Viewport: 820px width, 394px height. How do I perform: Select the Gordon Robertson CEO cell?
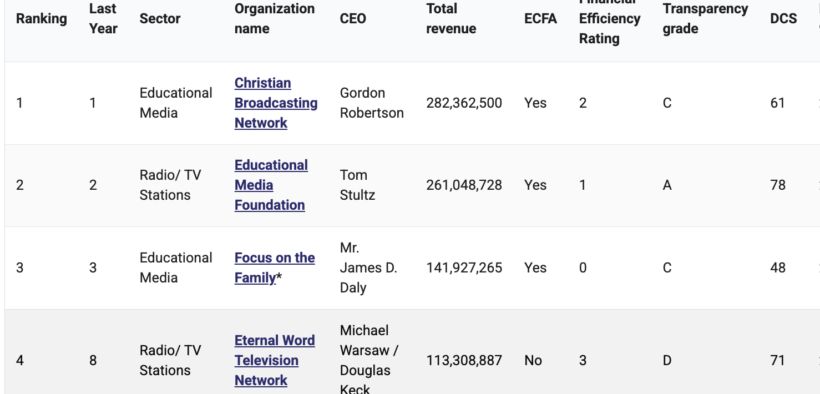click(x=371, y=103)
